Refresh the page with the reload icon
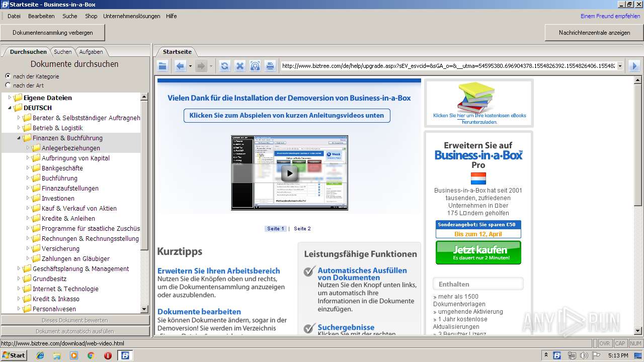644x362 pixels. click(224, 66)
